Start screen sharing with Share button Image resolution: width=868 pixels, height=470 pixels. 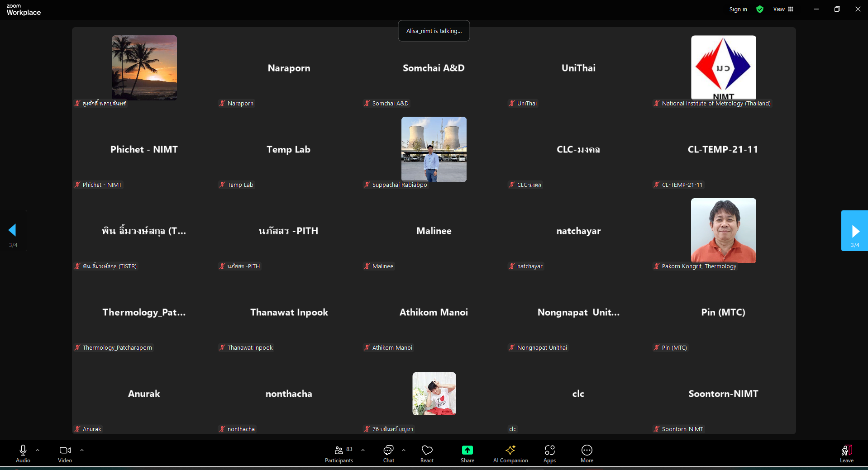[x=467, y=454]
